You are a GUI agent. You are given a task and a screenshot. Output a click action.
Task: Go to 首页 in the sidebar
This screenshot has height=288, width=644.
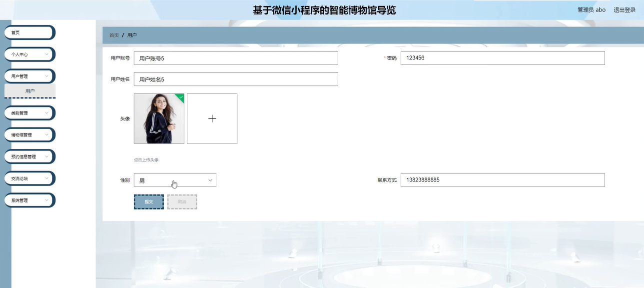tap(29, 32)
